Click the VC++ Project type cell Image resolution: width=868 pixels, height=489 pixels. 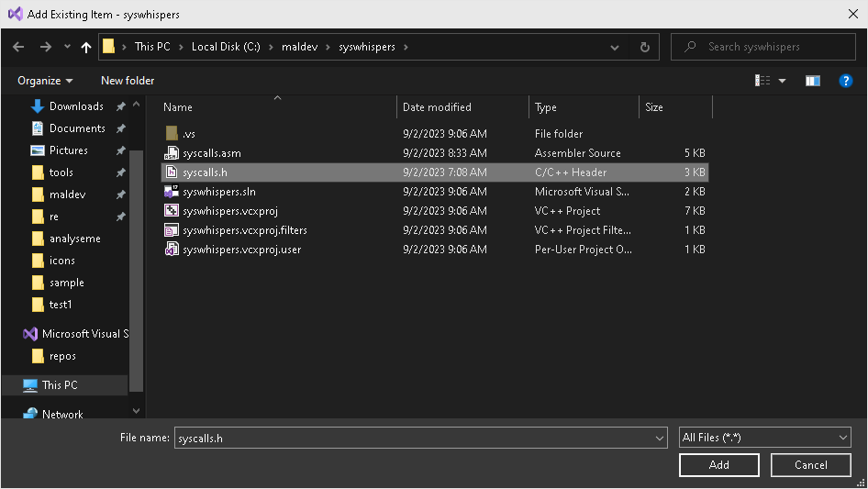567,211
